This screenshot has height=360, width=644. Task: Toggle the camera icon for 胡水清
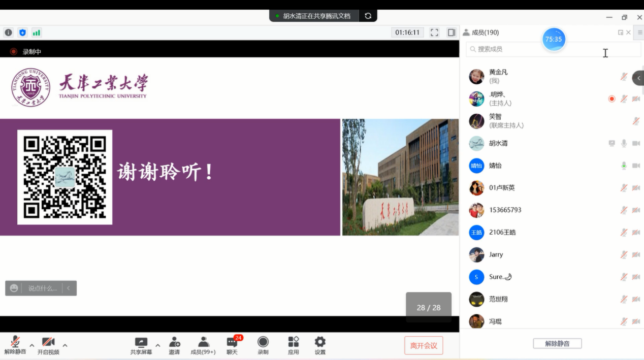coord(636,143)
